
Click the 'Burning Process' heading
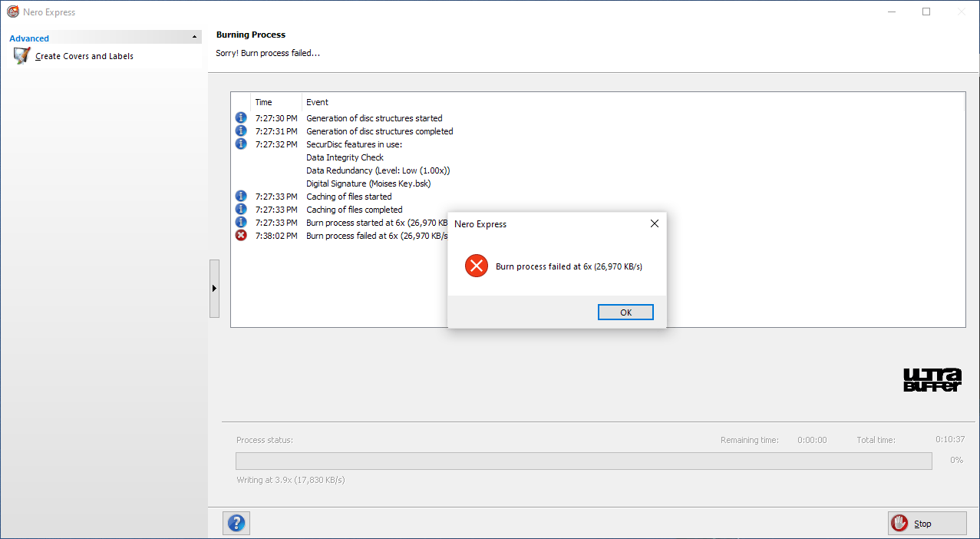[251, 35]
